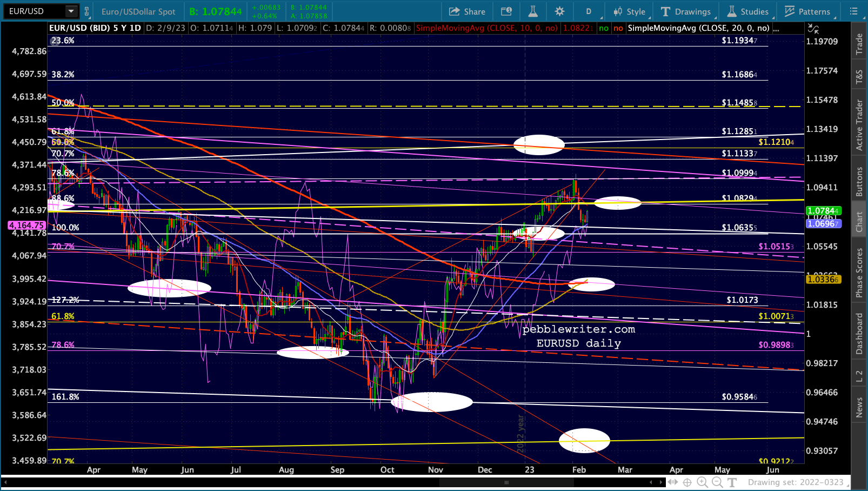Screen dimensions: 868x491
Task: Click the yellow $1.0071 level label
Action: tap(776, 316)
